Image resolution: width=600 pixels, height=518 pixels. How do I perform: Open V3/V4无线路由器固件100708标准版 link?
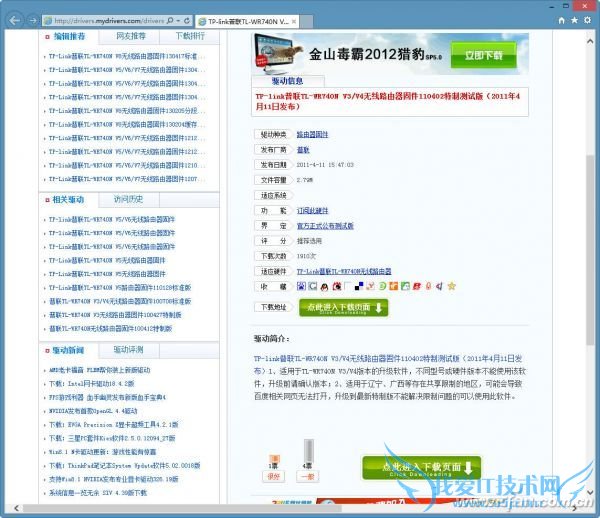[120, 301]
